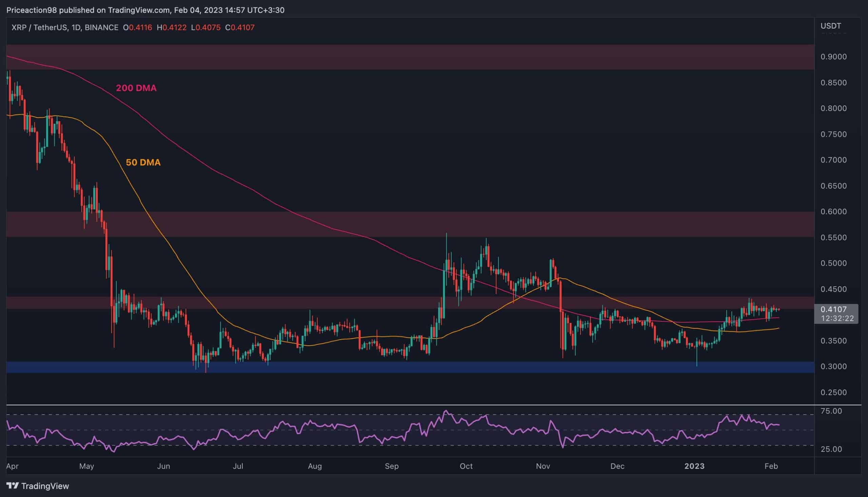
Task: Select the close value C0.4107
Action: [240, 28]
